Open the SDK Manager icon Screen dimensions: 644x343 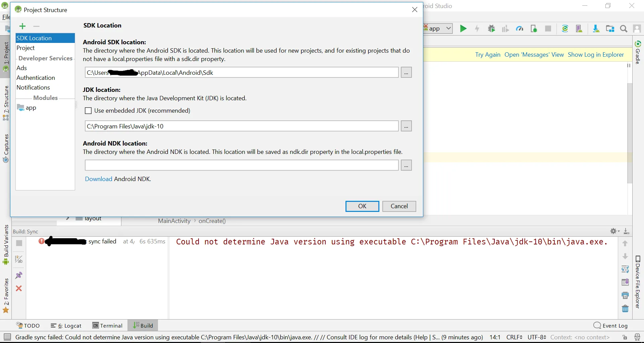[596, 28]
